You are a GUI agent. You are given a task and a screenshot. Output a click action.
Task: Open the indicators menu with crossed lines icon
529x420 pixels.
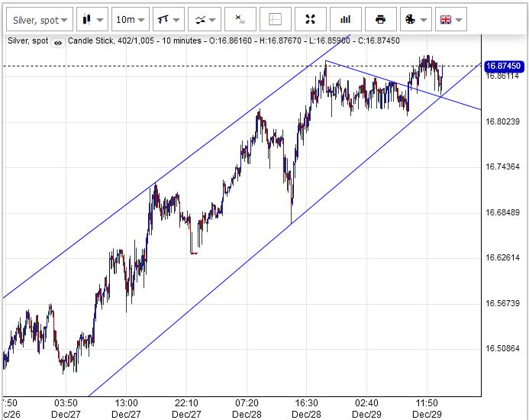pyautogui.click(x=205, y=19)
